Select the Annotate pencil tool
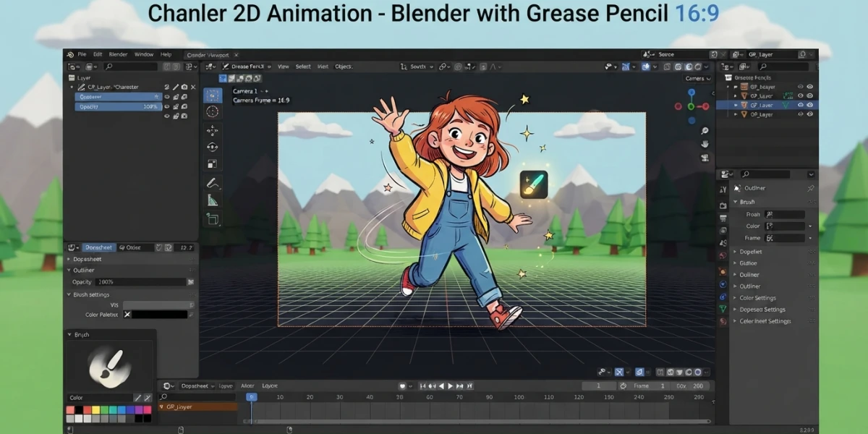Image resolution: width=868 pixels, height=434 pixels. pos(213,183)
